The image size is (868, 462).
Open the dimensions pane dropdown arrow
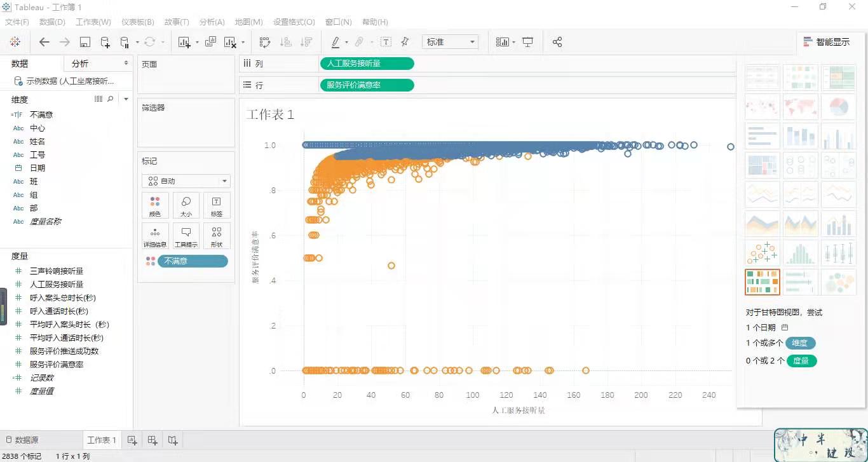[126, 99]
